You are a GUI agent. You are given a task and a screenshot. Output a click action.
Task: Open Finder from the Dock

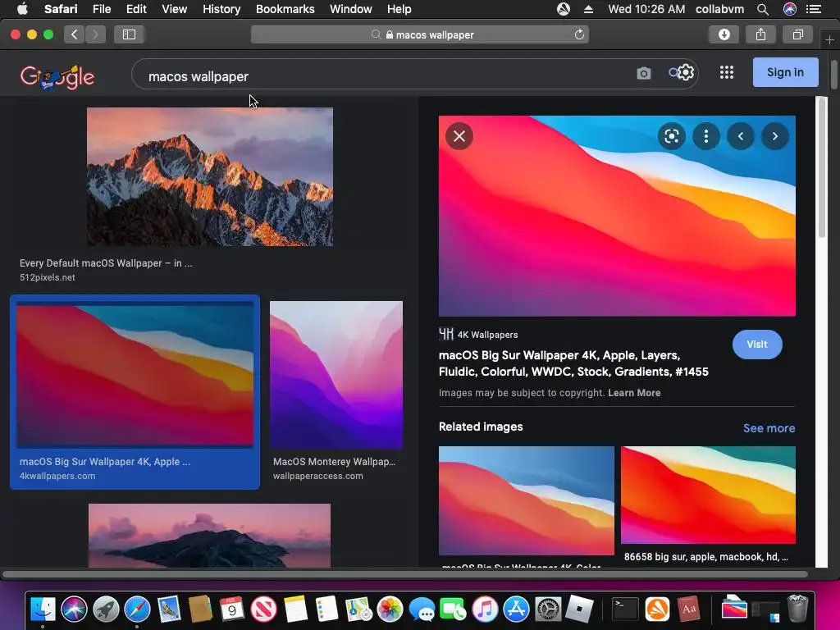(x=43, y=609)
